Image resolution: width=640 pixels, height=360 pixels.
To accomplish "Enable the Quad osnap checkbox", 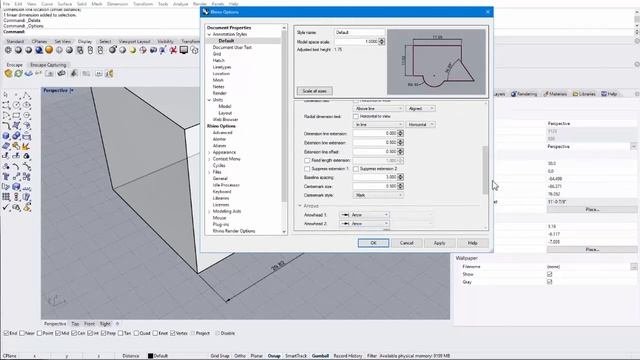I will click(x=136, y=333).
